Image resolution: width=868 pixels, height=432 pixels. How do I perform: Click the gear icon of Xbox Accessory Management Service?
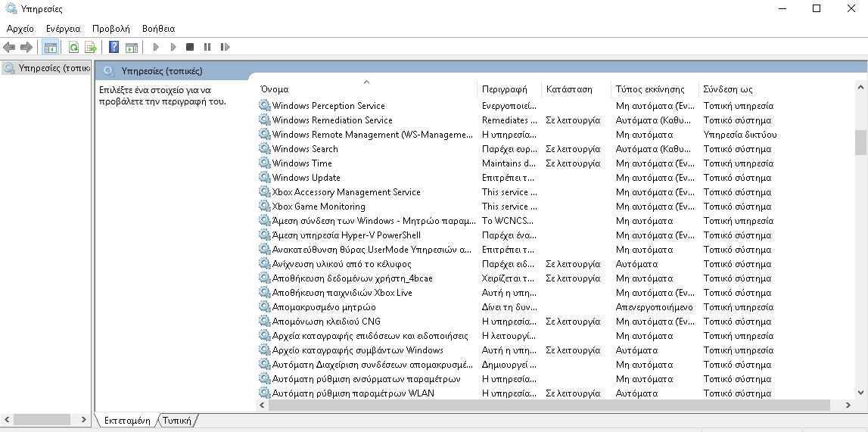pos(265,192)
